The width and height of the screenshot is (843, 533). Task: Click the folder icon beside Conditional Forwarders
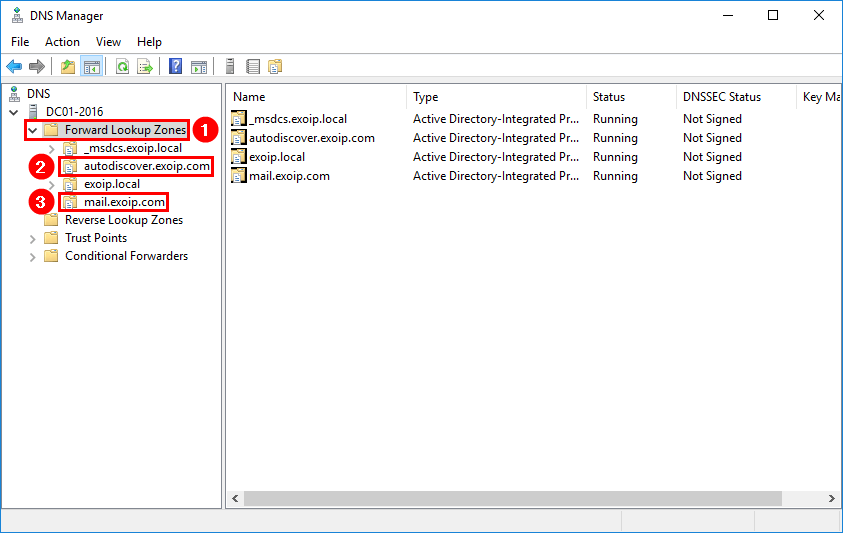52,256
